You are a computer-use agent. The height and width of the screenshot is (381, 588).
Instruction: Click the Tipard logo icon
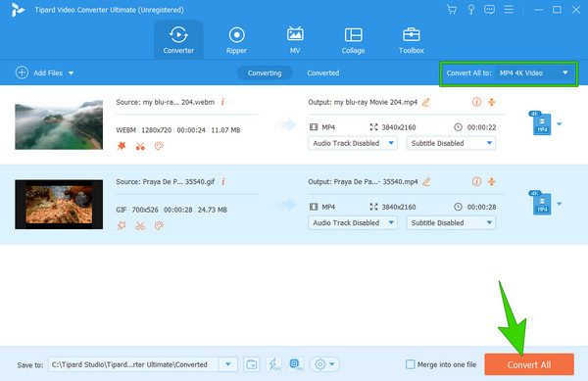[x=18, y=10]
